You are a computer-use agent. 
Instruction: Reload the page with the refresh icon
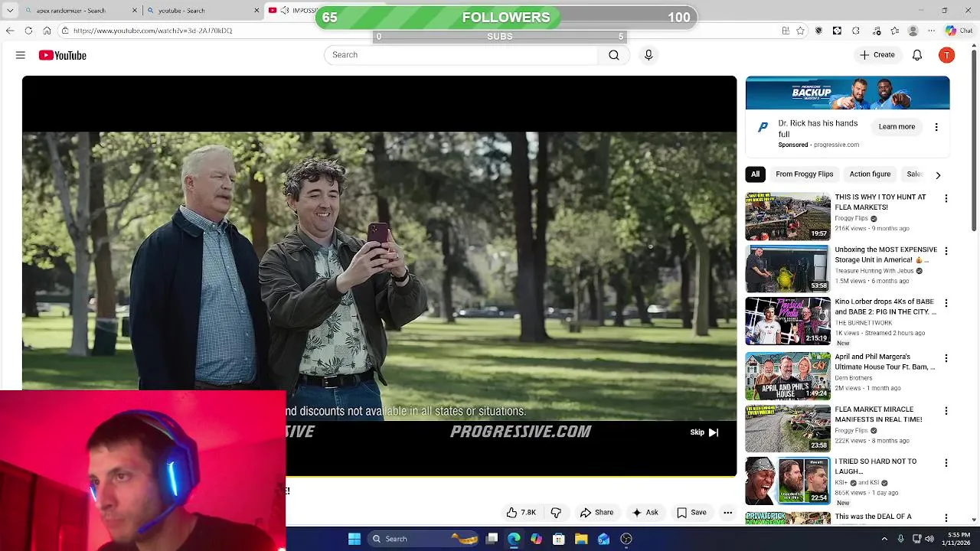(x=28, y=31)
